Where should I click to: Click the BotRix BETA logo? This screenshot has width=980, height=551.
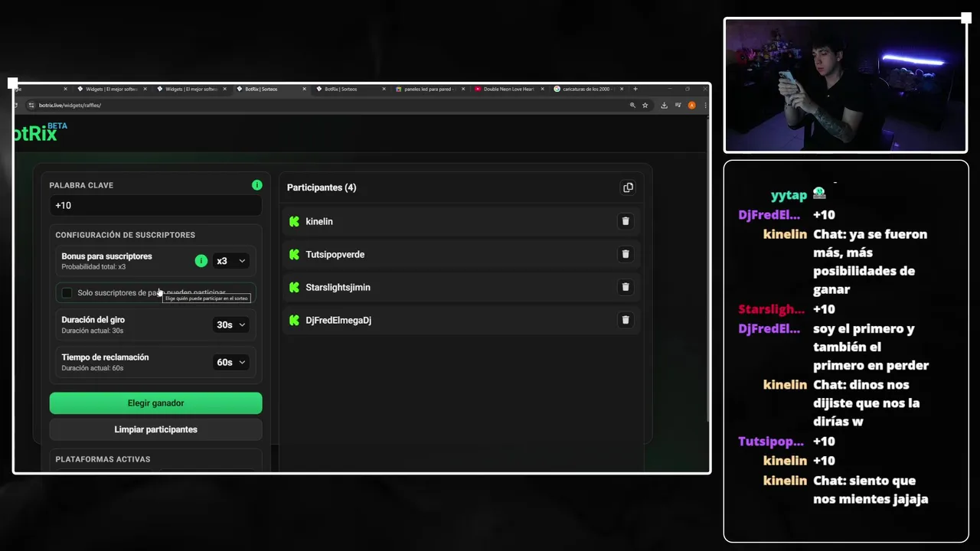40,132
